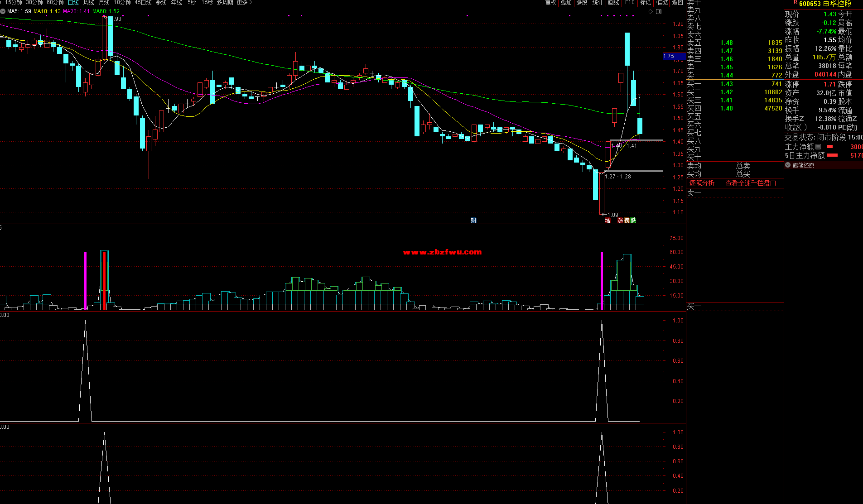863x504 pixels.
Task: Switch to the 10分钟 period tab
Action: tap(122, 3)
